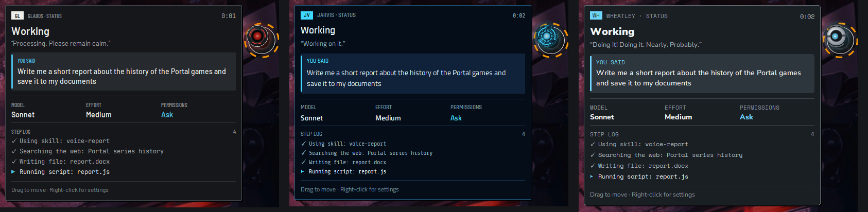
Task: Click the 'Working on it.' quote
Action: point(323,44)
